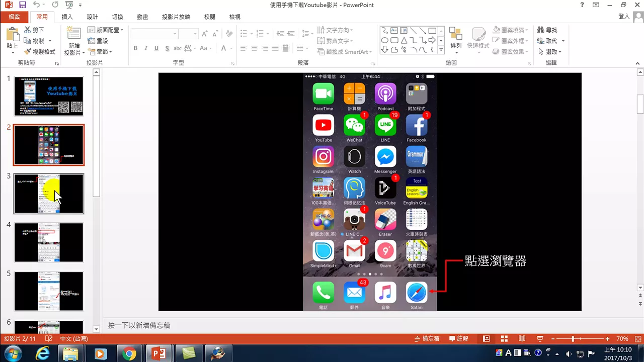Screen dimensions: 644x362
Task: Open 選取 select dropdown
Action: point(549,52)
